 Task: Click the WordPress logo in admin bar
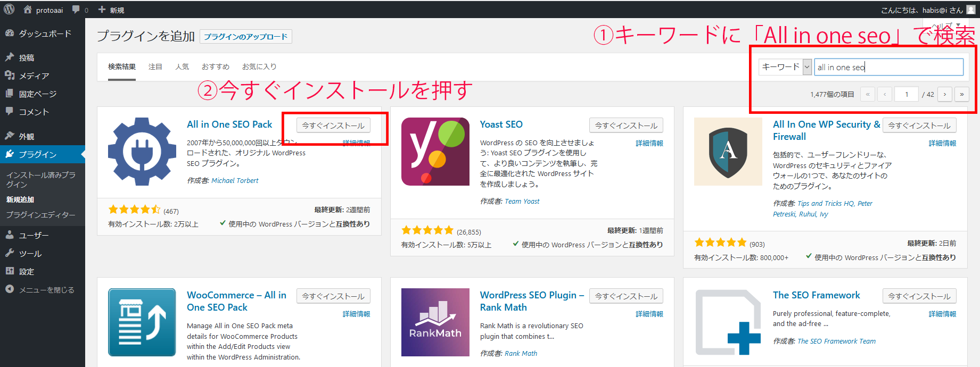(x=9, y=10)
